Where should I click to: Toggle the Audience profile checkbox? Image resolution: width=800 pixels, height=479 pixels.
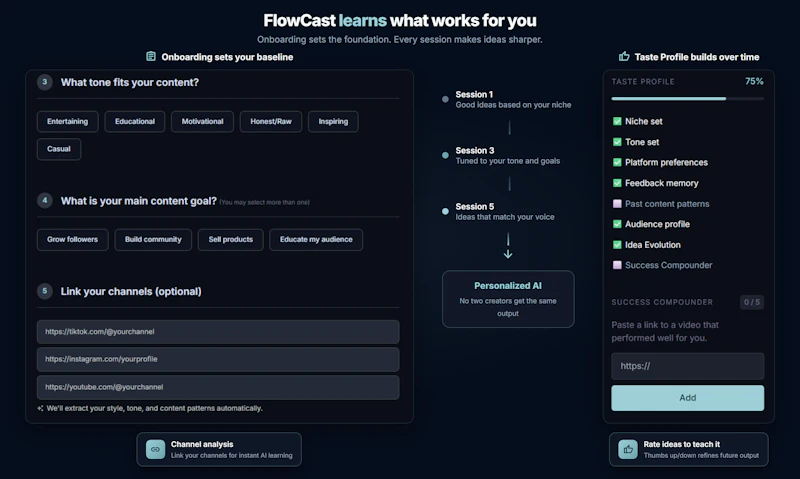pyautogui.click(x=617, y=224)
